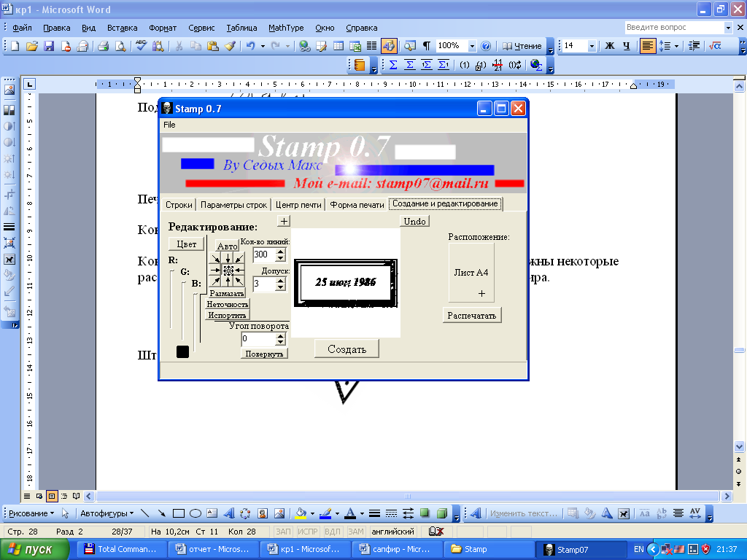
Task: Switch to the Параметры строк tab
Action: [233, 205]
